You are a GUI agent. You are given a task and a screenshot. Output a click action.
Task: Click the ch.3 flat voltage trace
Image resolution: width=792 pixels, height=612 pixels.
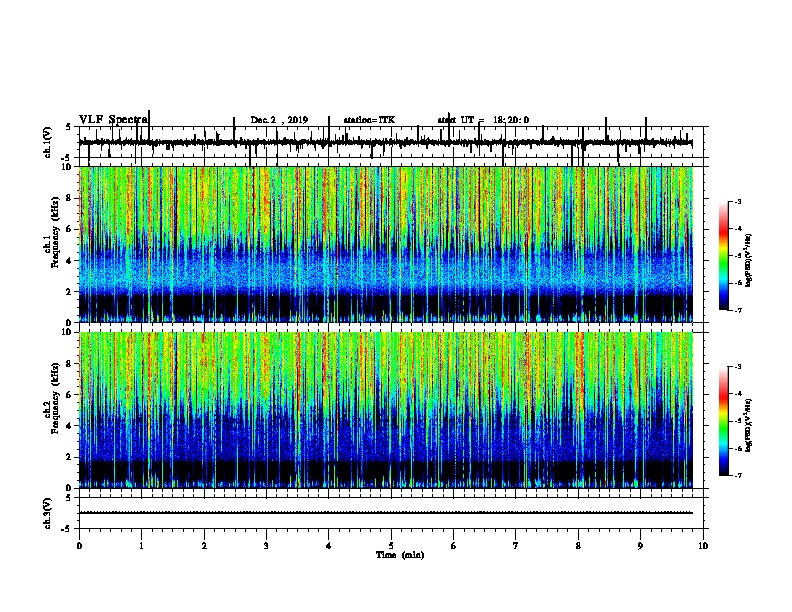pyautogui.click(x=386, y=513)
